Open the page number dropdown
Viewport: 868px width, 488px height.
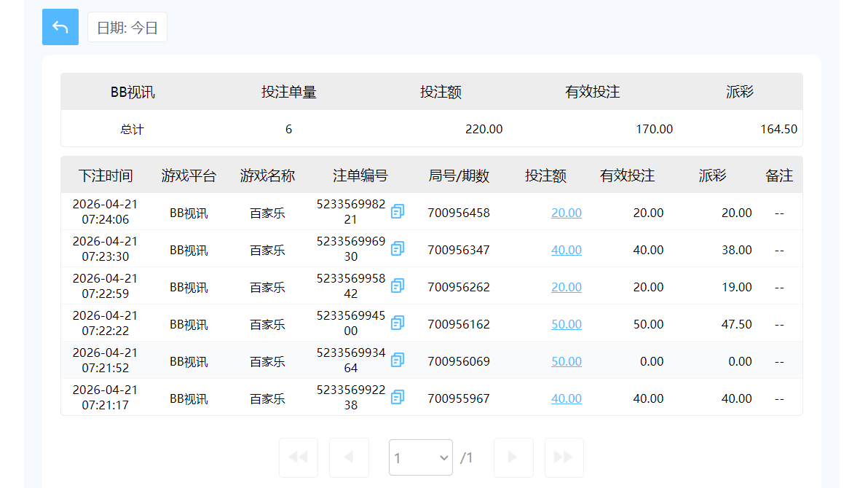tap(421, 457)
